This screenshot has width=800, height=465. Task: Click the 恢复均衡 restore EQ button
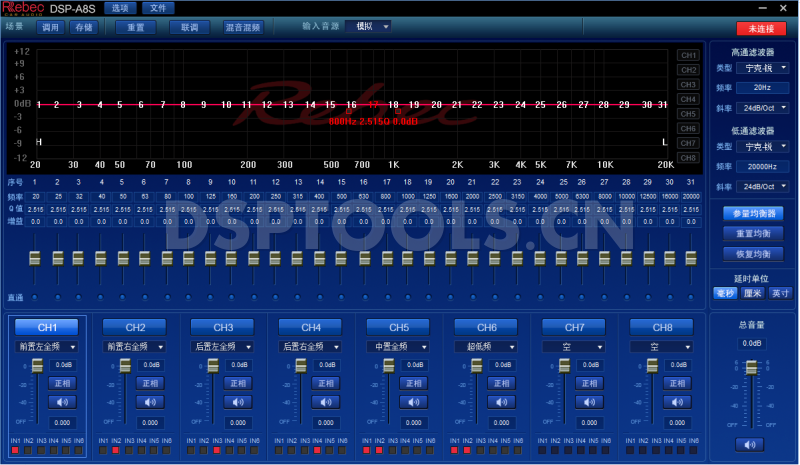pos(754,254)
